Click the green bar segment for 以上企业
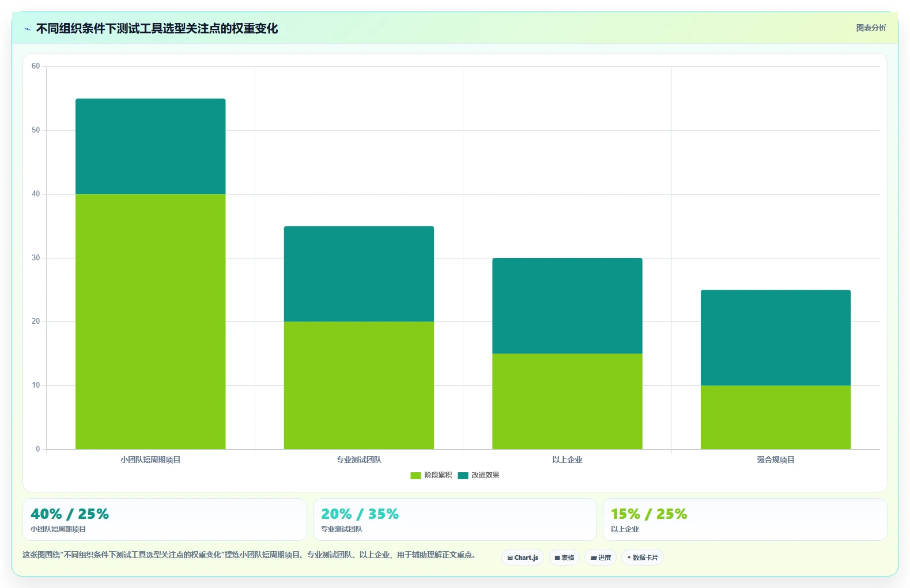Viewport: 910px width, 588px height. [x=567, y=401]
